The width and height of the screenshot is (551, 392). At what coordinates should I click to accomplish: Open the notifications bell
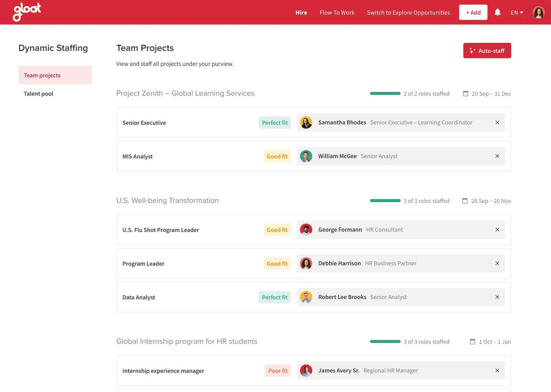(497, 12)
